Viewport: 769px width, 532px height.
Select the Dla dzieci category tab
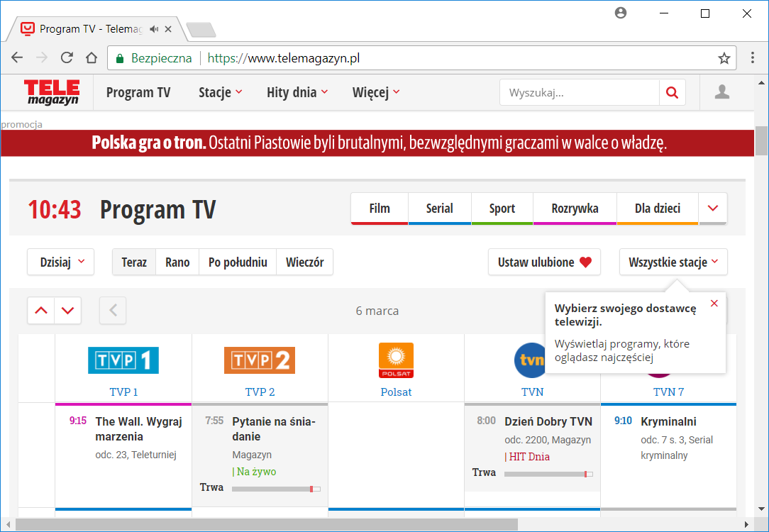coord(658,209)
